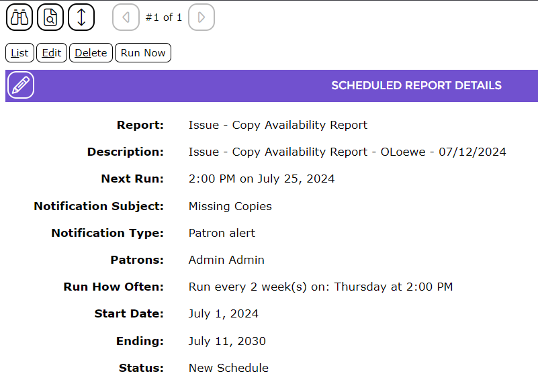Screen dimensions: 538x392
Task: Click the 'Run How Often:' label
Action: 114,287
